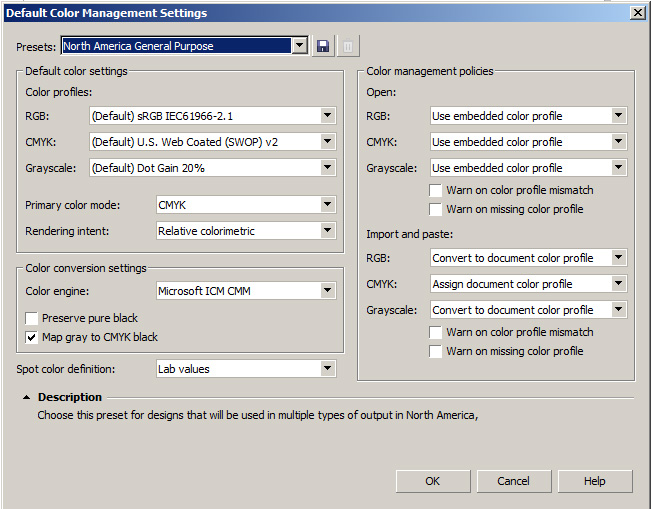Open Import and paste CMYK policy dropdown
The width and height of the screenshot is (652, 509).
(529, 284)
